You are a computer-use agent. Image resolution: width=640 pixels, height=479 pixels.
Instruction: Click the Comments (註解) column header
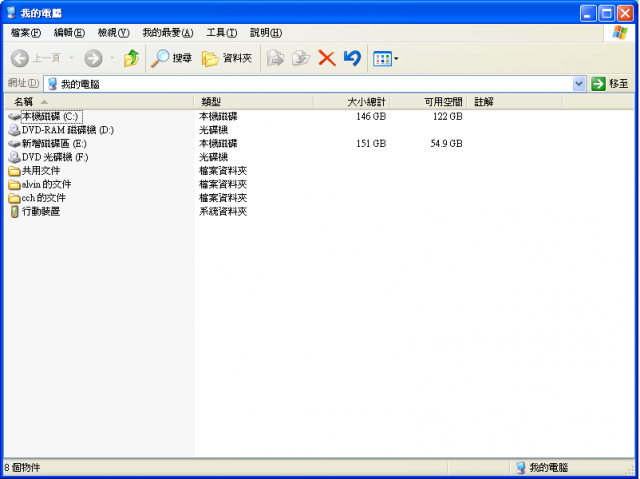pos(514,102)
